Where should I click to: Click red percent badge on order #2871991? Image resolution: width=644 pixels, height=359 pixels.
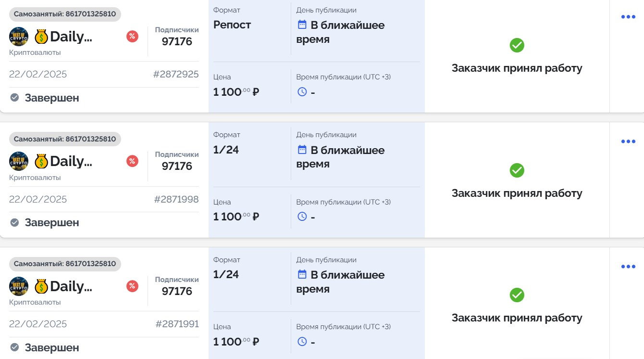point(132,286)
